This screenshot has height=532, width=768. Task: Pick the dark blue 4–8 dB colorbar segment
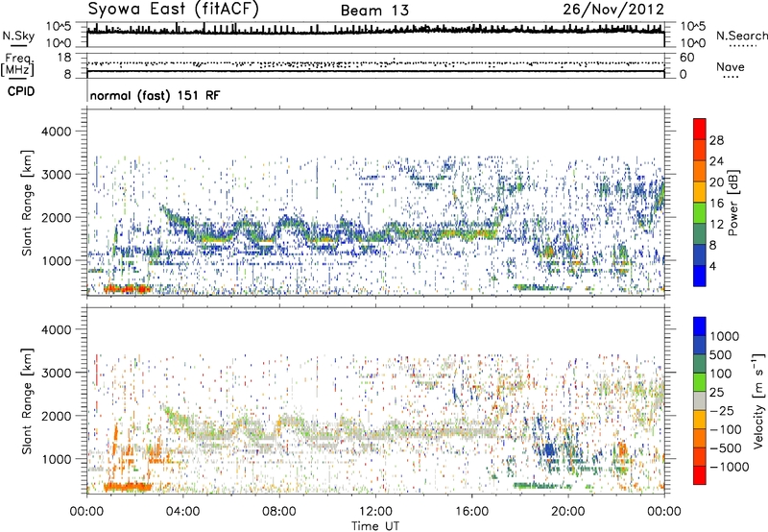pos(700,254)
